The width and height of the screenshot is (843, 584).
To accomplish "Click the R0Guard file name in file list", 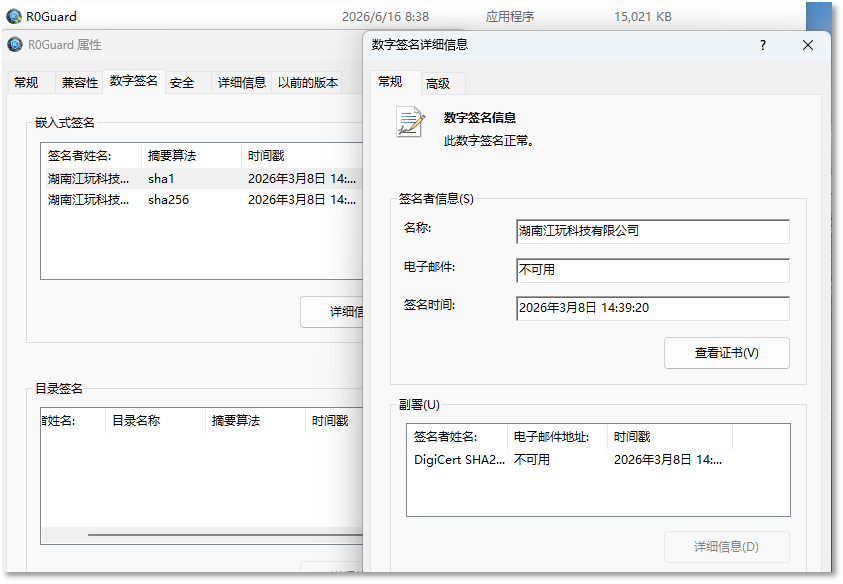I will tap(51, 17).
